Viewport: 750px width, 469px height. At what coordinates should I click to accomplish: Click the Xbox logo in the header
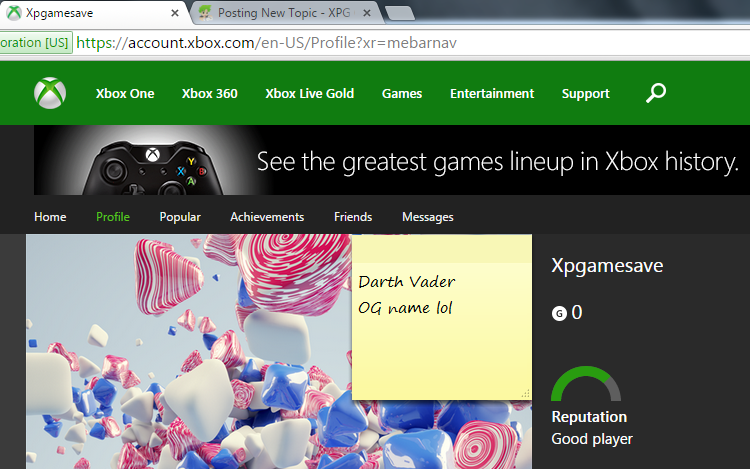click(x=50, y=93)
